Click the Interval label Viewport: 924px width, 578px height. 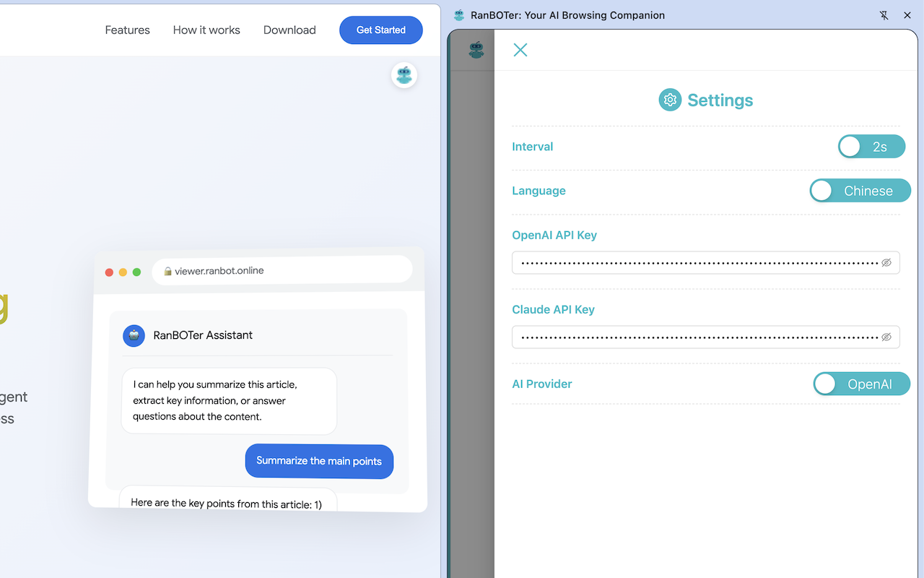coord(533,147)
